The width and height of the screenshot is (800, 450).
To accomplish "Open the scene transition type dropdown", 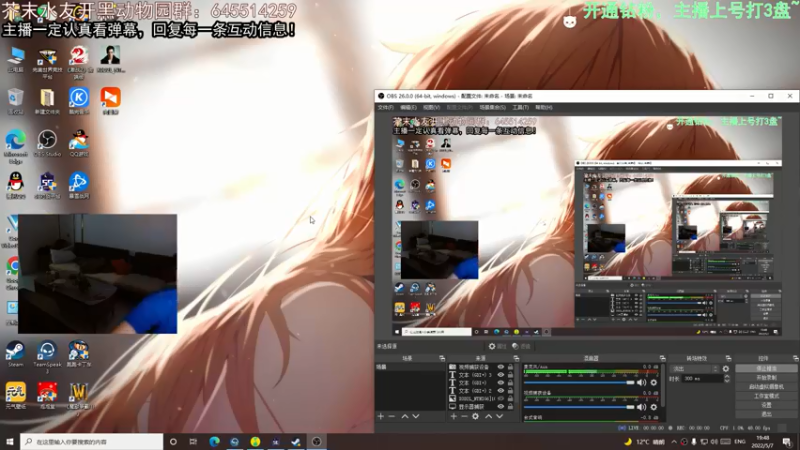I will 696,368.
